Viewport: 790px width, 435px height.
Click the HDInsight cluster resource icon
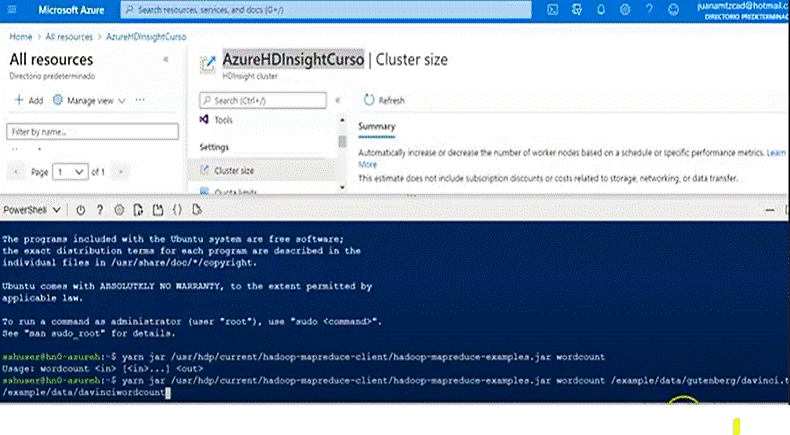click(208, 64)
